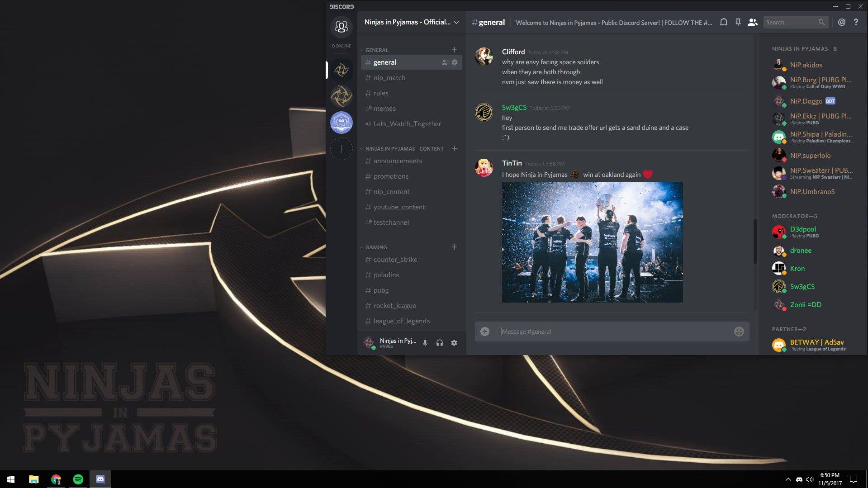Join Lets_Watch_Together voice channel
This screenshot has height=488, width=868.
tap(411, 124)
